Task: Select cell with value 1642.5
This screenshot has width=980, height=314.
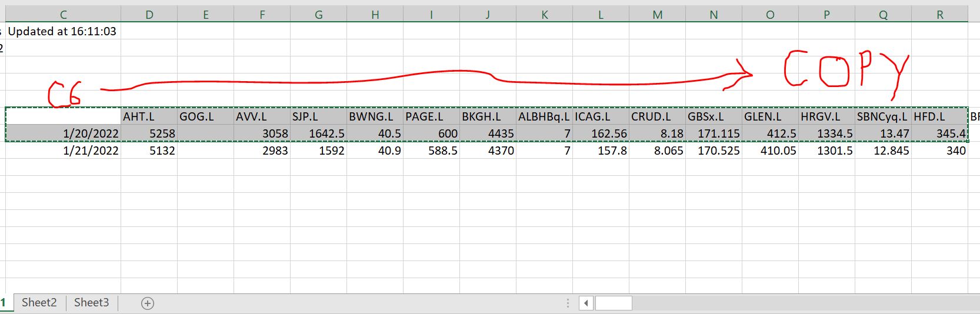Action: coord(318,133)
